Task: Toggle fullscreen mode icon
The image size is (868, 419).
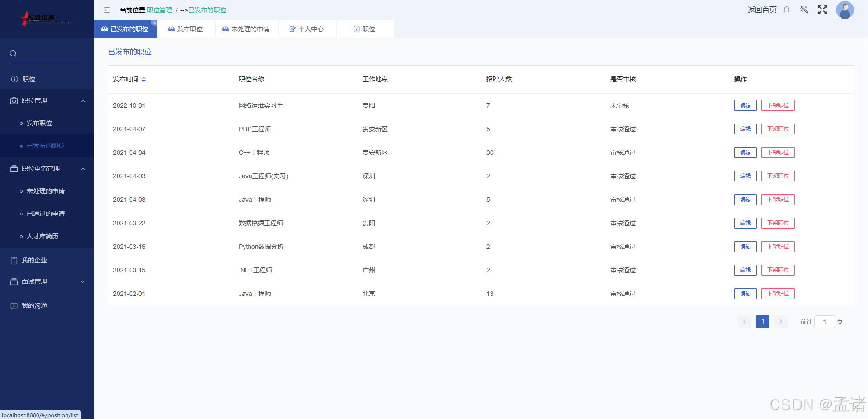Action: (822, 10)
